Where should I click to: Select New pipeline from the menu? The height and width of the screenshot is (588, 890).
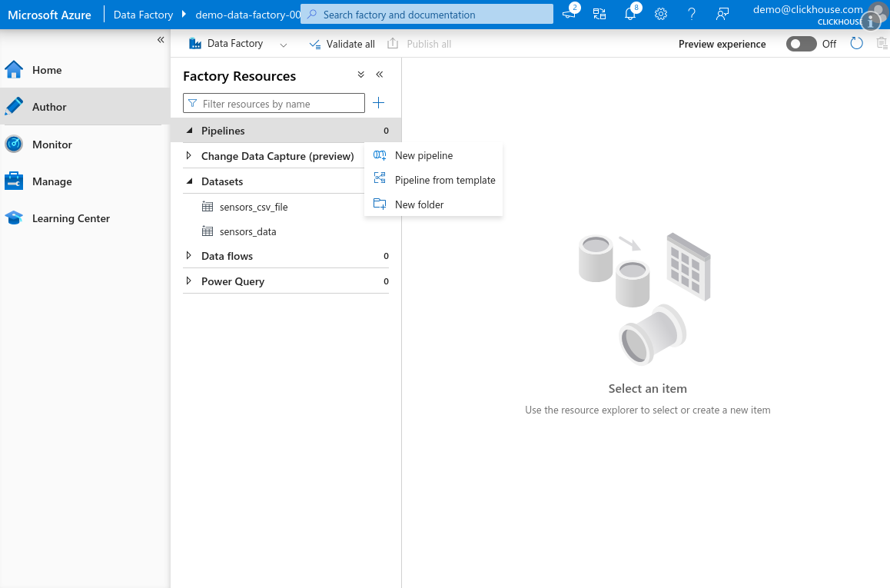pyautogui.click(x=423, y=155)
